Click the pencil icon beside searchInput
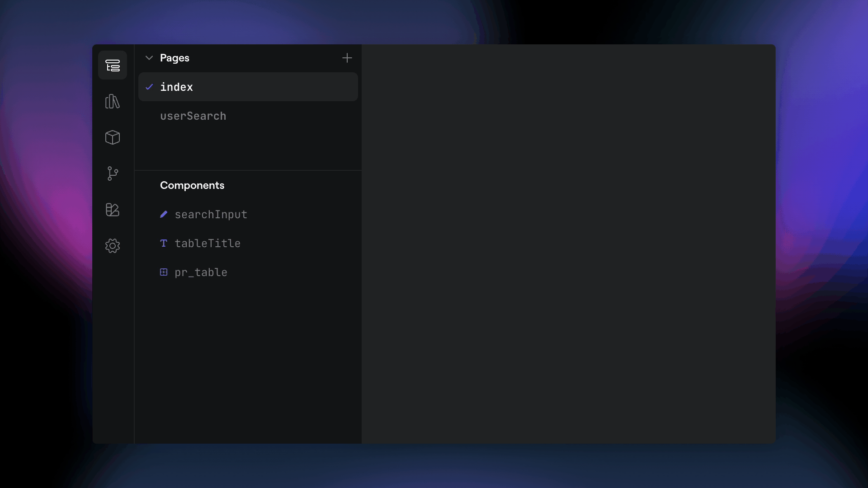This screenshot has width=868, height=488. (164, 214)
